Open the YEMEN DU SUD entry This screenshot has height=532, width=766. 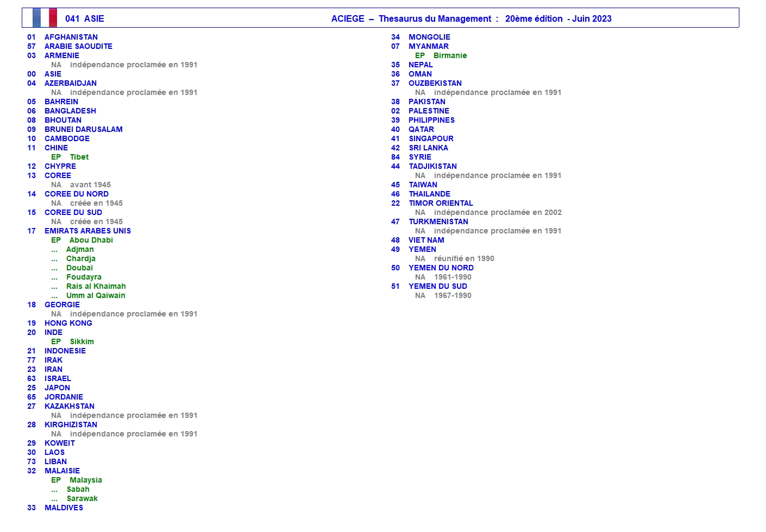coord(438,286)
